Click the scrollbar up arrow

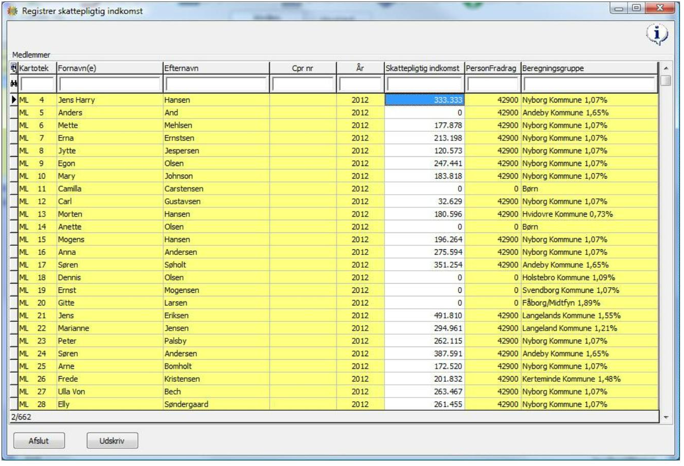666,68
